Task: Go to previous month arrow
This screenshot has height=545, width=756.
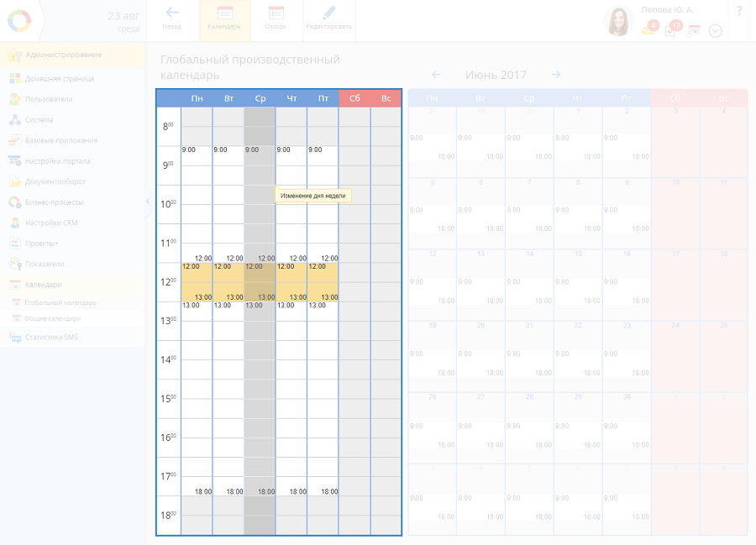Action: coord(436,74)
